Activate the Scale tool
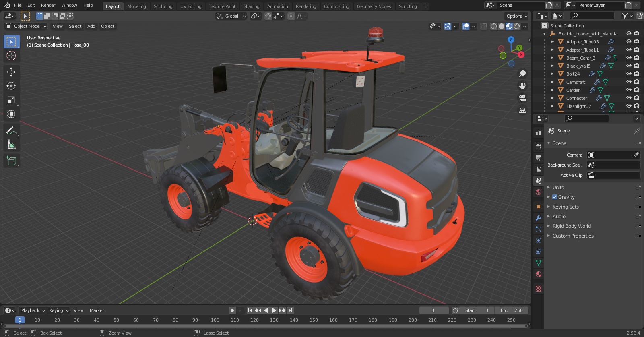The height and width of the screenshot is (337, 644). pyautogui.click(x=11, y=100)
